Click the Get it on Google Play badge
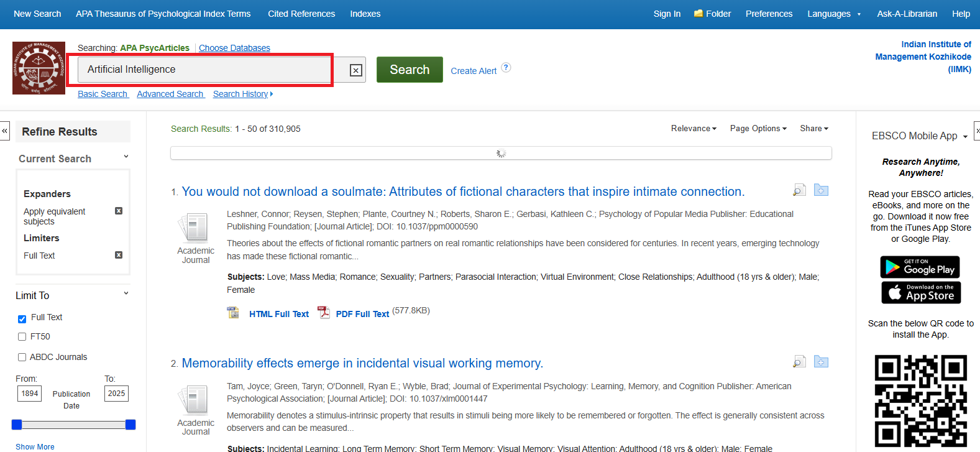This screenshot has width=980, height=452. [x=920, y=267]
